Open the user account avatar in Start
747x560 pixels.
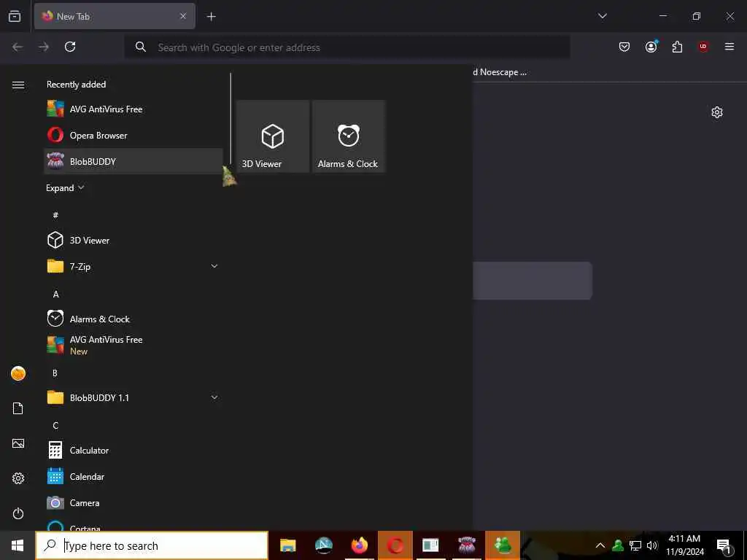18,373
